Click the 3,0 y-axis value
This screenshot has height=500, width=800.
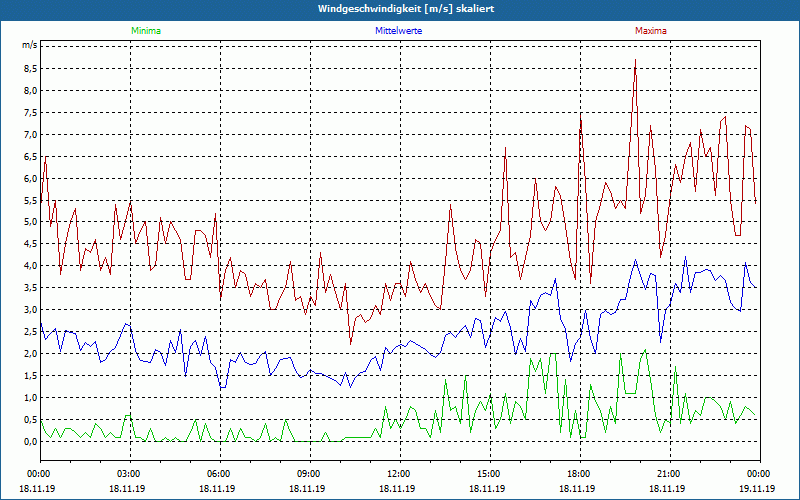(31, 310)
